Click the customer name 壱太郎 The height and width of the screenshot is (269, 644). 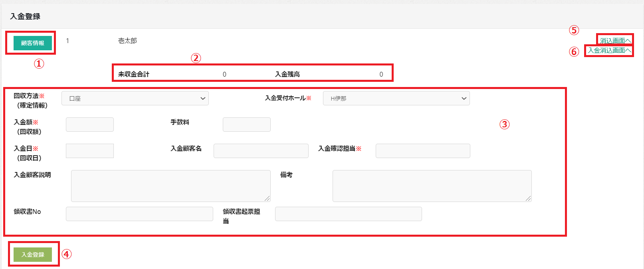click(127, 41)
